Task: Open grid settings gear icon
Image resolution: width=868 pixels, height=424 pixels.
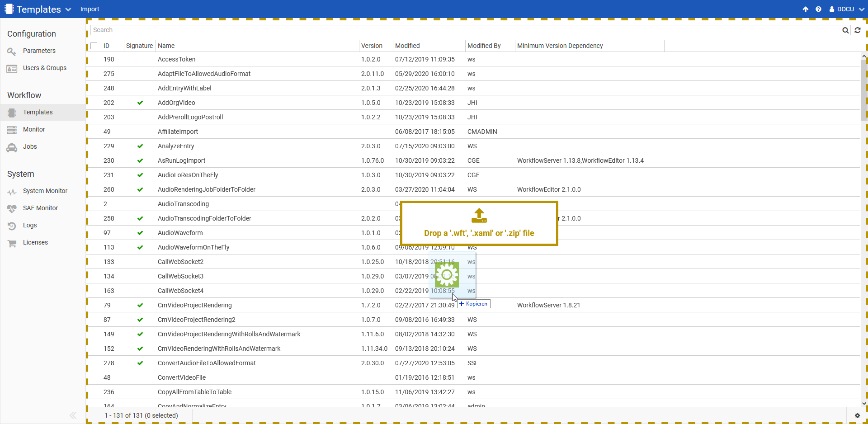Action: coord(857,416)
